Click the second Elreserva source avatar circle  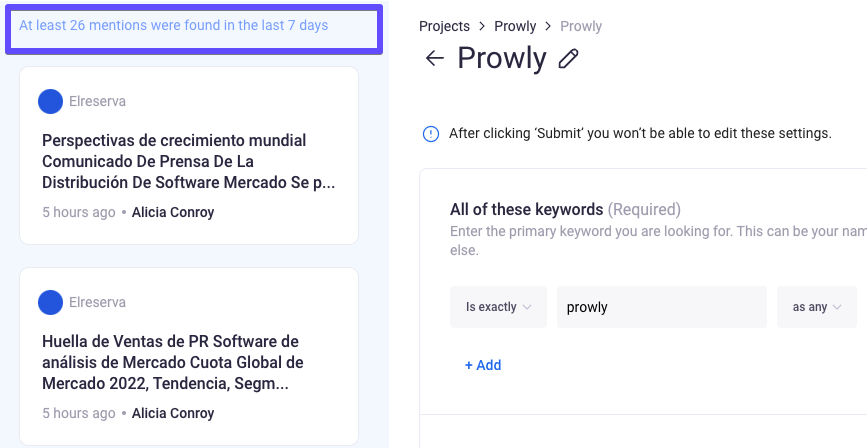(x=50, y=302)
